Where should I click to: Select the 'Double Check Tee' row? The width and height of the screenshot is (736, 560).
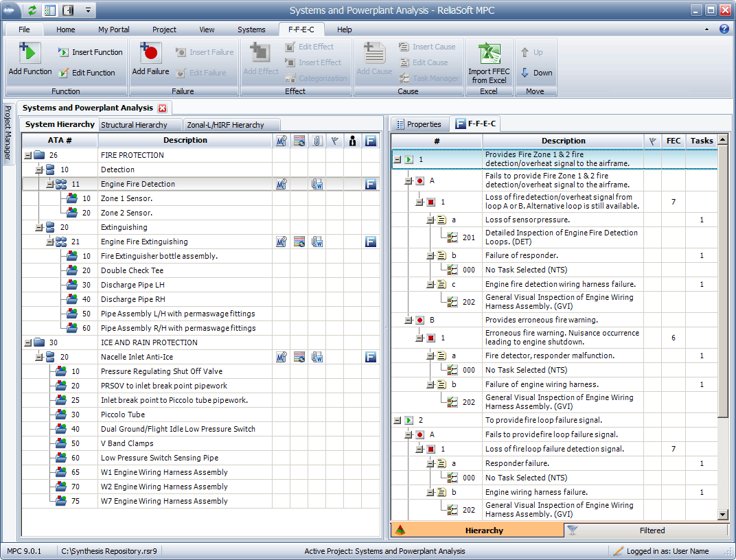click(201, 270)
